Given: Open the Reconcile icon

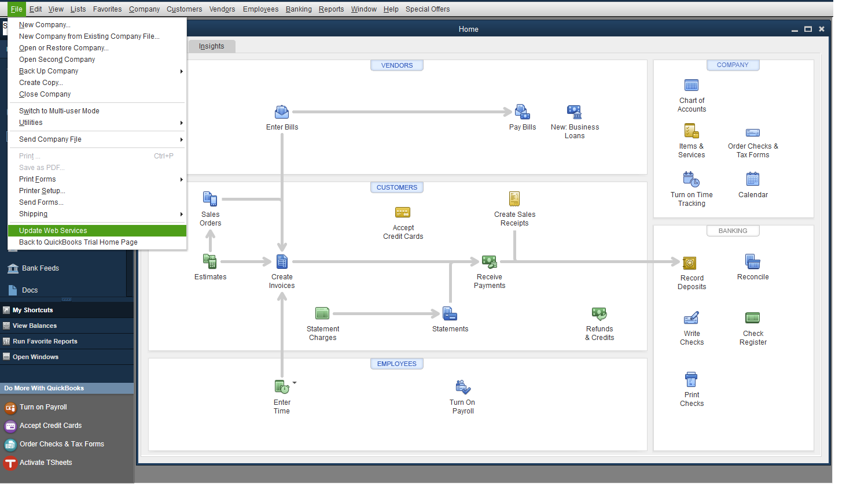Looking at the screenshot, I should click(x=753, y=261).
